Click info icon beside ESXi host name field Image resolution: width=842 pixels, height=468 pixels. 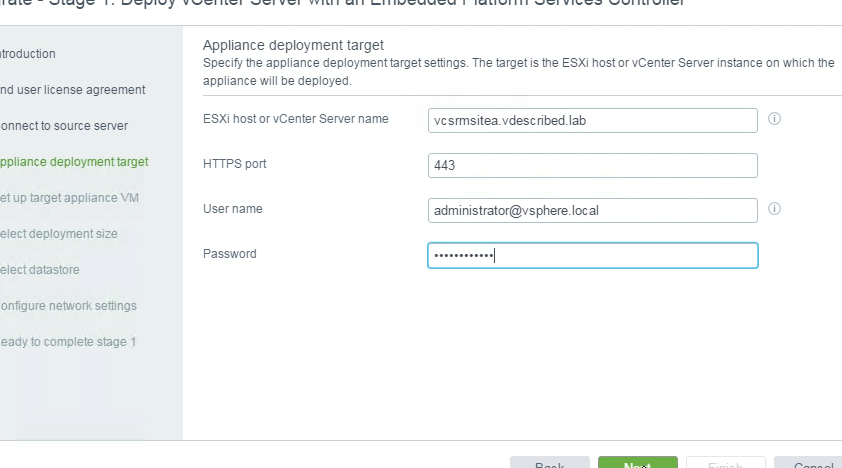click(x=774, y=119)
